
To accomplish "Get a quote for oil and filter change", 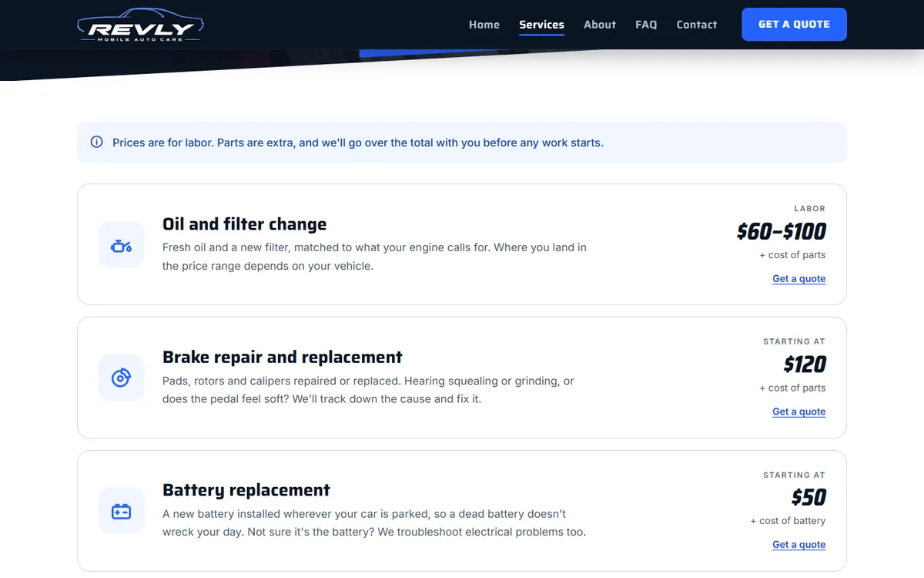I will (799, 279).
